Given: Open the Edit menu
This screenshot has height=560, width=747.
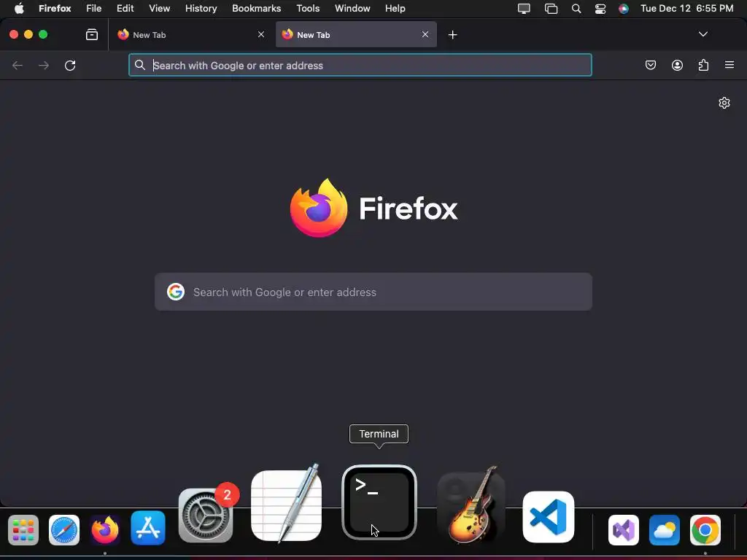Looking at the screenshot, I should pyautogui.click(x=125, y=9).
